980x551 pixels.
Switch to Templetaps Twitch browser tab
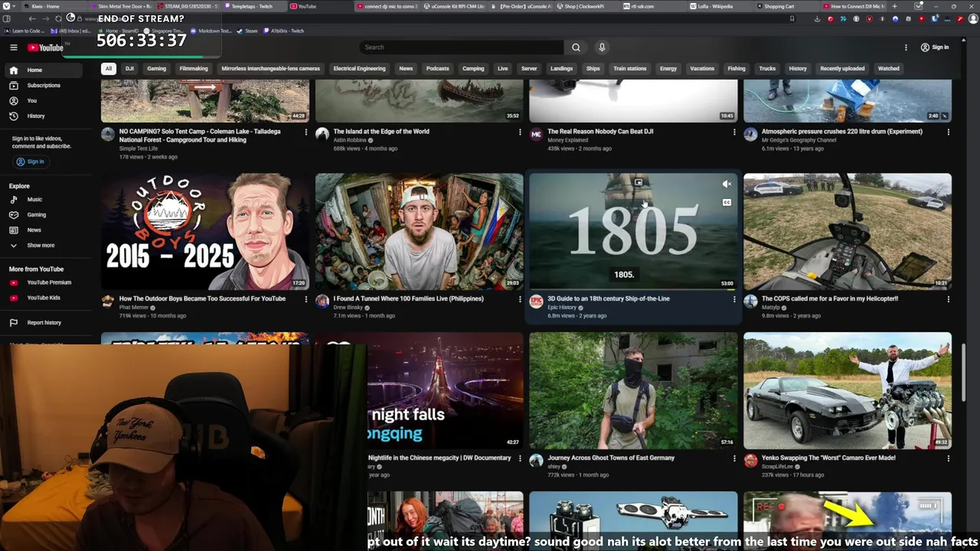251,6
